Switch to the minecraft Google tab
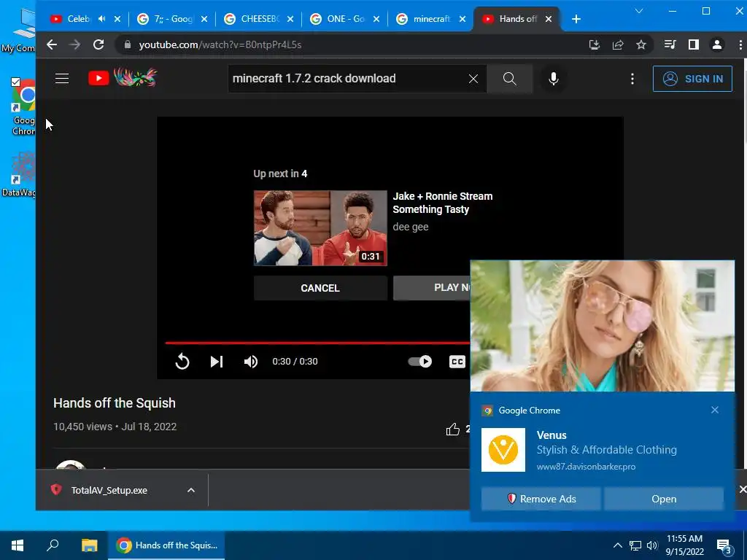This screenshot has height=560, width=747. (x=425, y=19)
